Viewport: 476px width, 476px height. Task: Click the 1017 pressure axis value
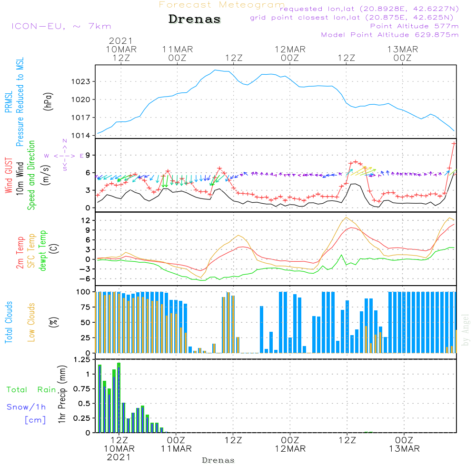(x=81, y=118)
